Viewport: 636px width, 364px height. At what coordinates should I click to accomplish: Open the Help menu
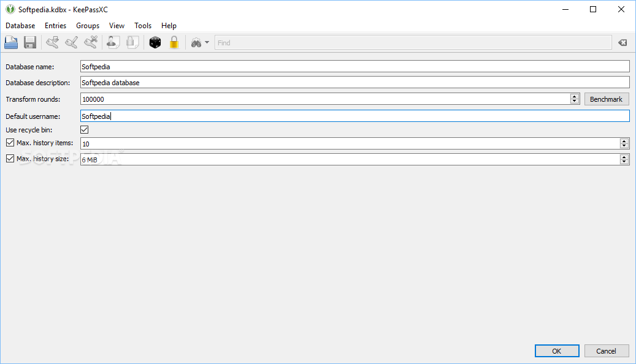coord(169,26)
